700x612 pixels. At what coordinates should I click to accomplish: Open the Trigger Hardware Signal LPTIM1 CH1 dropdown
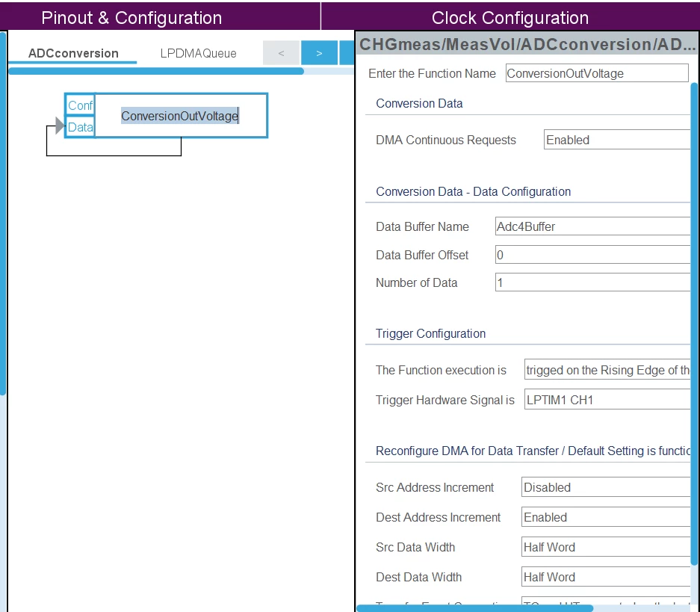[607, 400]
